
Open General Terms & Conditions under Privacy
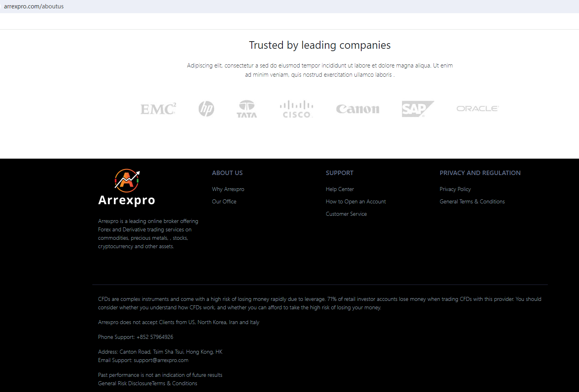[472, 201]
